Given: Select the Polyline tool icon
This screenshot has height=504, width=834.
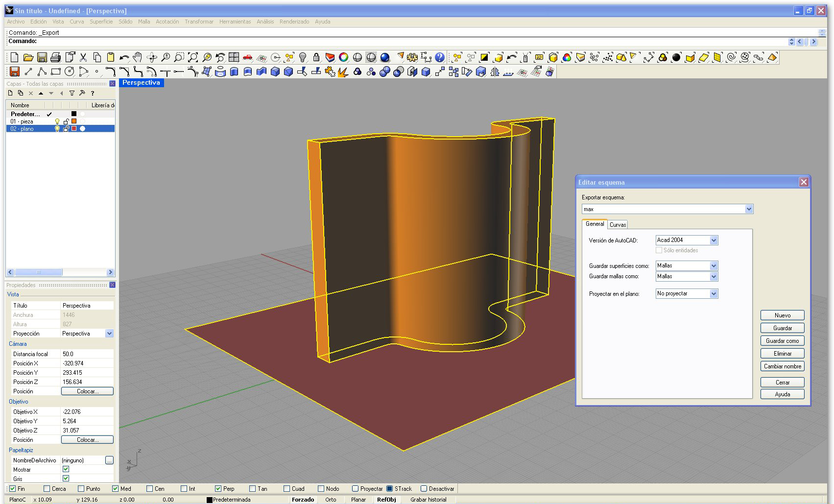Looking at the screenshot, I should click(x=42, y=72).
